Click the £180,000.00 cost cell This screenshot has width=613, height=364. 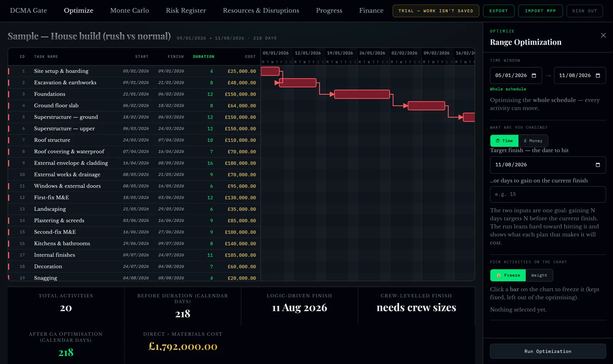click(x=240, y=163)
